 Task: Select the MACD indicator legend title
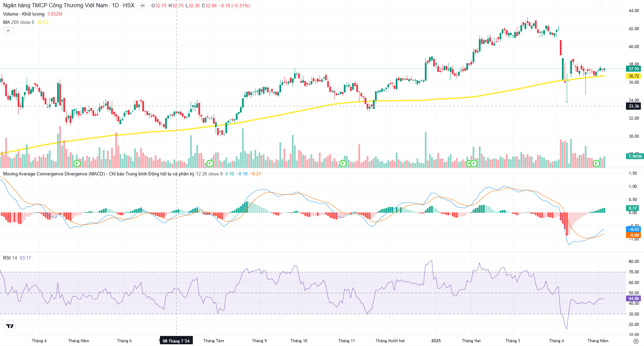pos(98,174)
